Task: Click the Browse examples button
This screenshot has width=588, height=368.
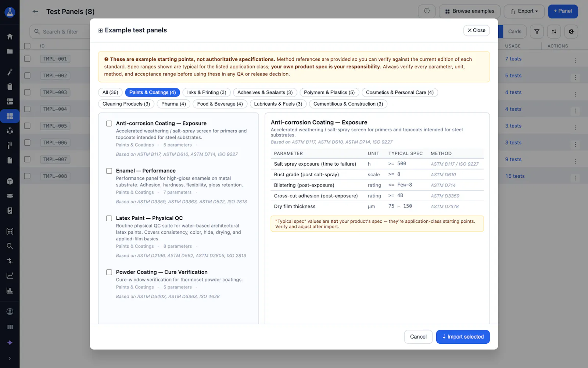Action: click(469, 11)
